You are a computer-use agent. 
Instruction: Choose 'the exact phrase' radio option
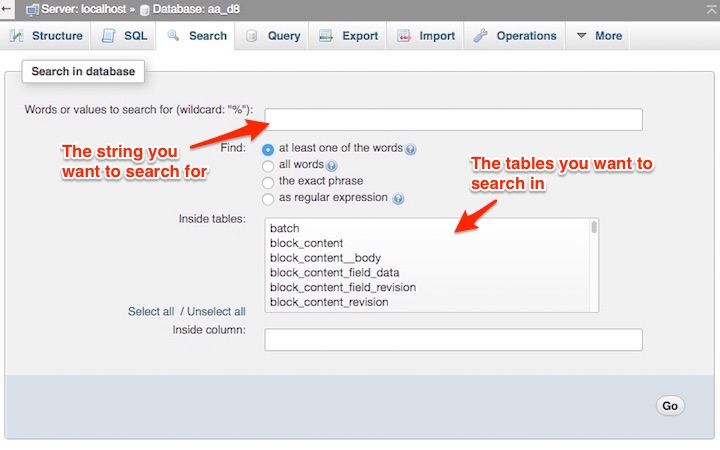point(268,182)
